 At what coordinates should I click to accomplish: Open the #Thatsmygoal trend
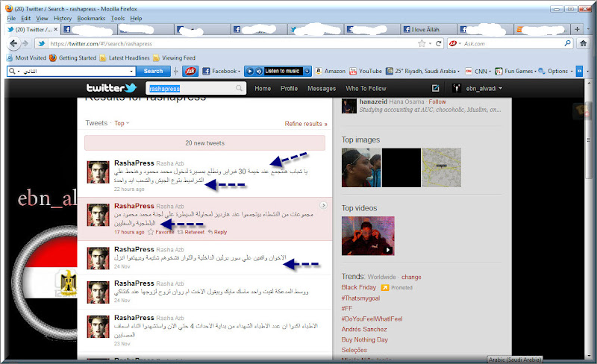[360, 298]
